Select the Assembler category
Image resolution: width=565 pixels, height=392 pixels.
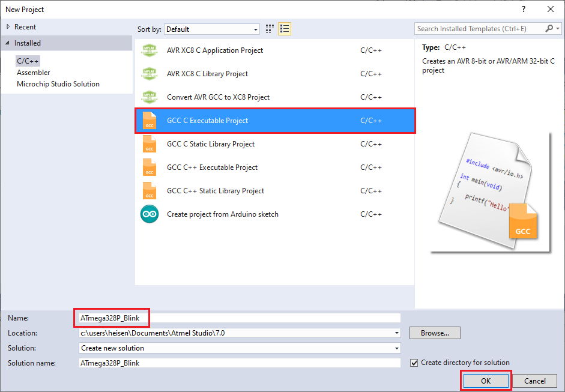[33, 73]
